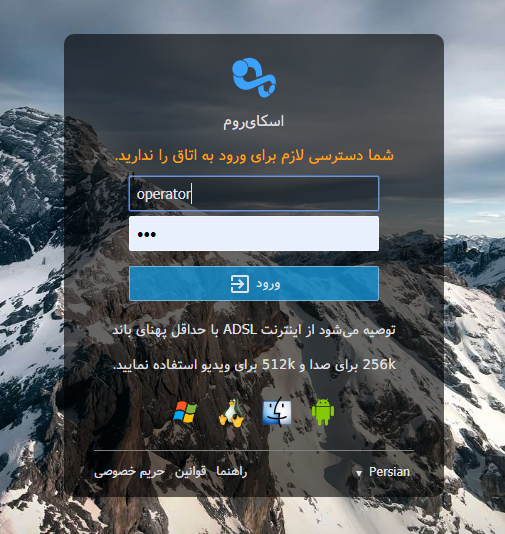
Task: Click into the masked password field
Action: [254, 234]
